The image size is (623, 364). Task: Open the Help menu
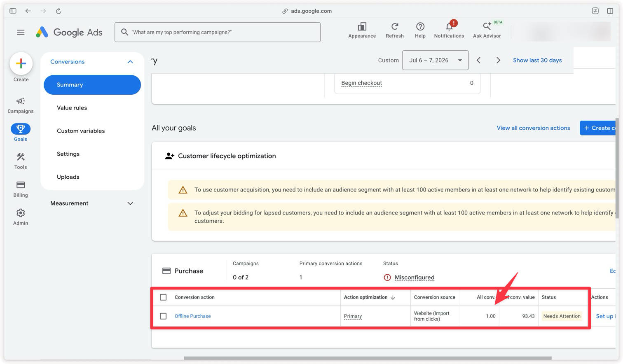click(420, 30)
